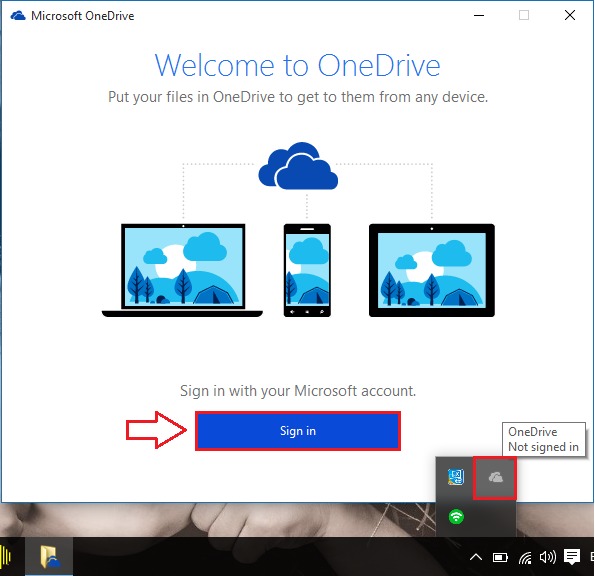Collapse hidden icons with the taskbar chevron
595x576 pixels.
click(x=476, y=557)
